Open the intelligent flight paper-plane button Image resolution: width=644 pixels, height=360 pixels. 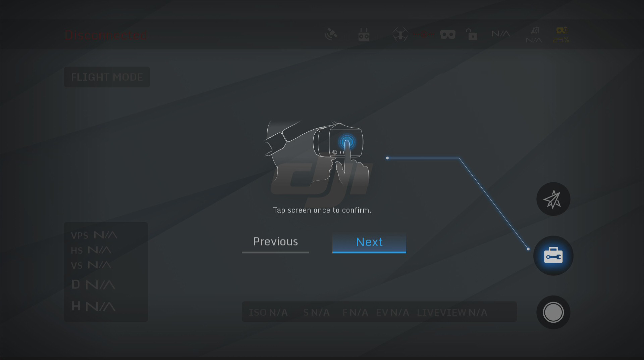point(553,199)
